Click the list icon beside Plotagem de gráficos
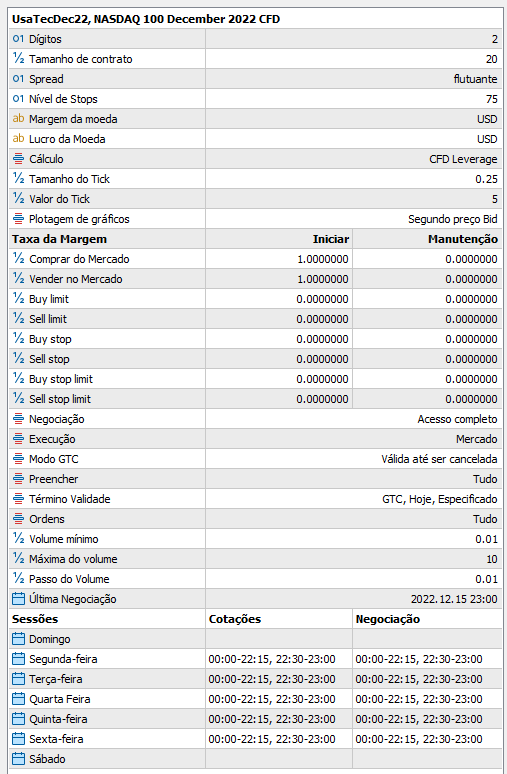 click(x=18, y=219)
